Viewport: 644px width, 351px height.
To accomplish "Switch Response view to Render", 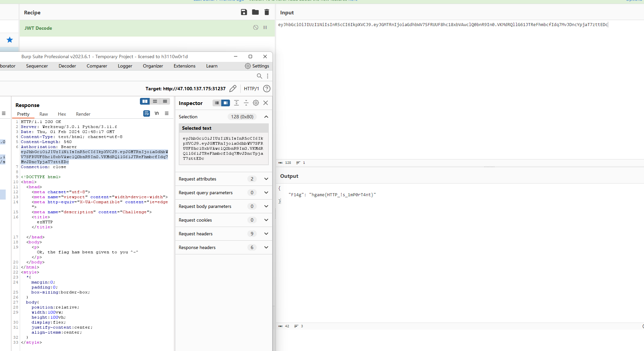I will [x=83, y=114].
